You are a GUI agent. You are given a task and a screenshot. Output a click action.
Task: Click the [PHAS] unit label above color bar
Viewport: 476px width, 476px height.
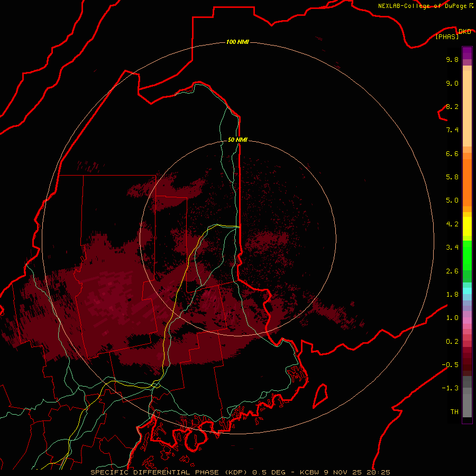[447, 36]
